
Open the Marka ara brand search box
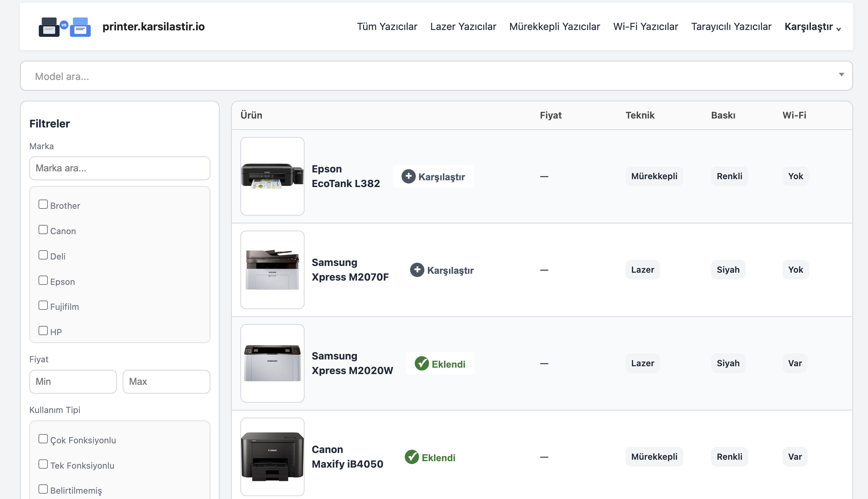[x=119, y=168]
